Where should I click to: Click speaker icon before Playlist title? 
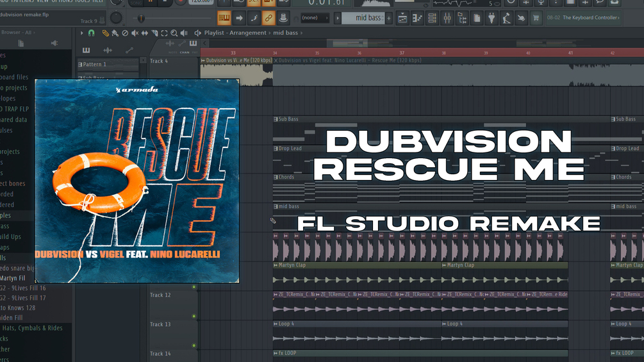point(197,33)
